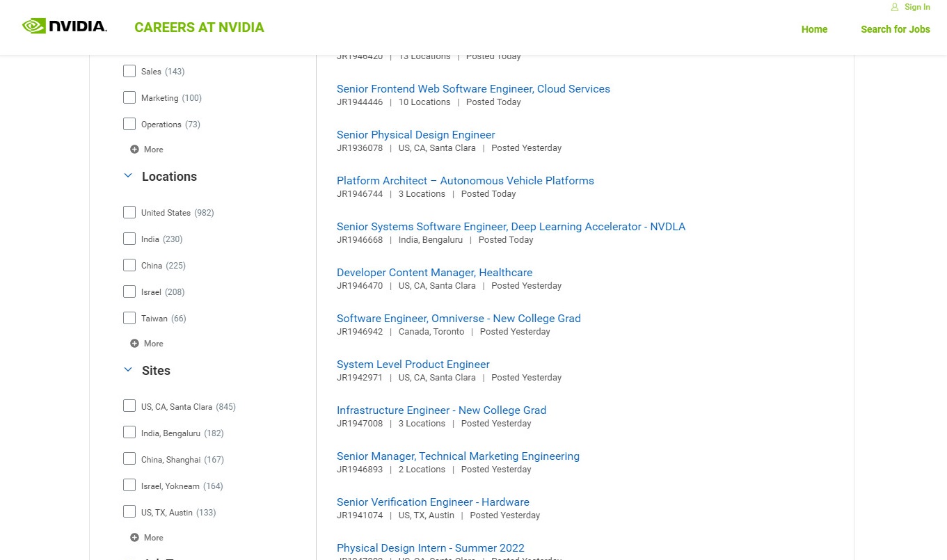The image size is (947, 560).
Task: Click the plus icon under Operations filter
Action: click(134, 150)
